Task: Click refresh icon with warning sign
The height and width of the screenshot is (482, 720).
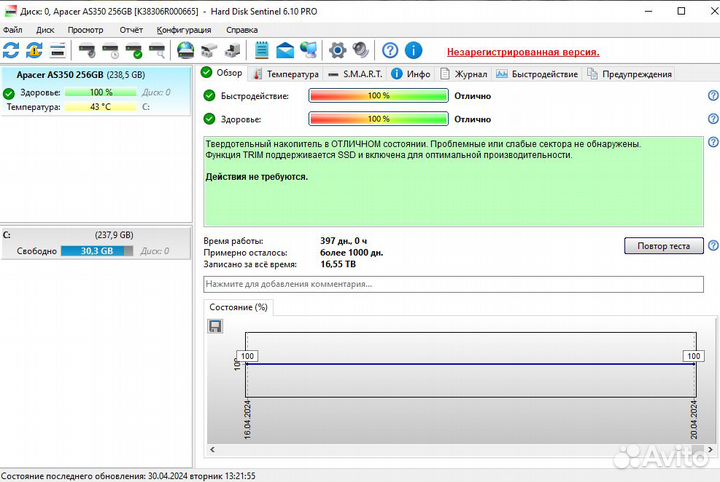Action: pyautogui.click(x=34, y=50)
